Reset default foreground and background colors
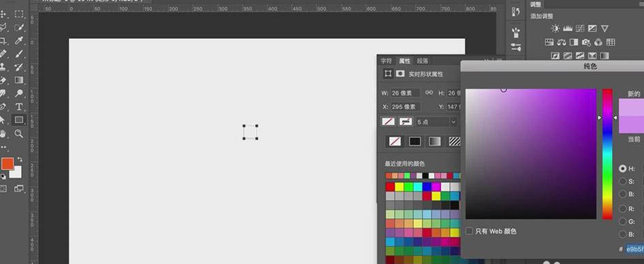 point(3,176)
